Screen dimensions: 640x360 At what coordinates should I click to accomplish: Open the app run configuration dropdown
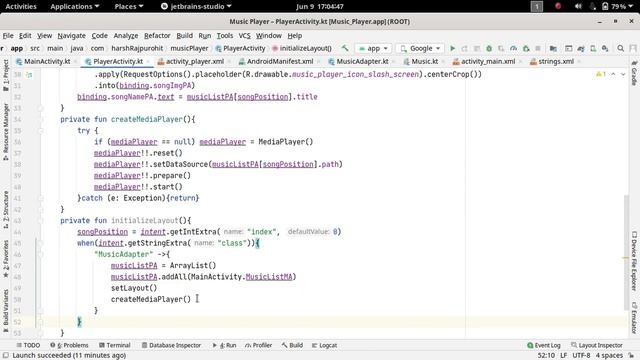click(373, 48)
